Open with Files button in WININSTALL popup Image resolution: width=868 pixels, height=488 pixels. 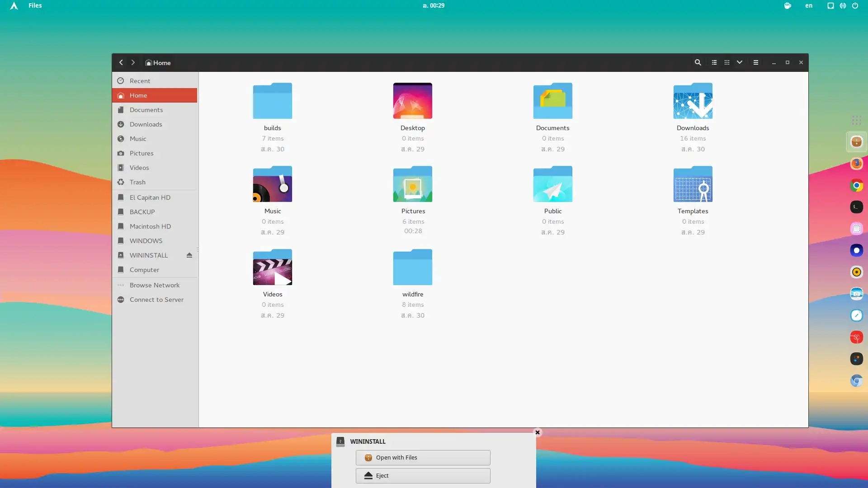(x=423, y=457)
